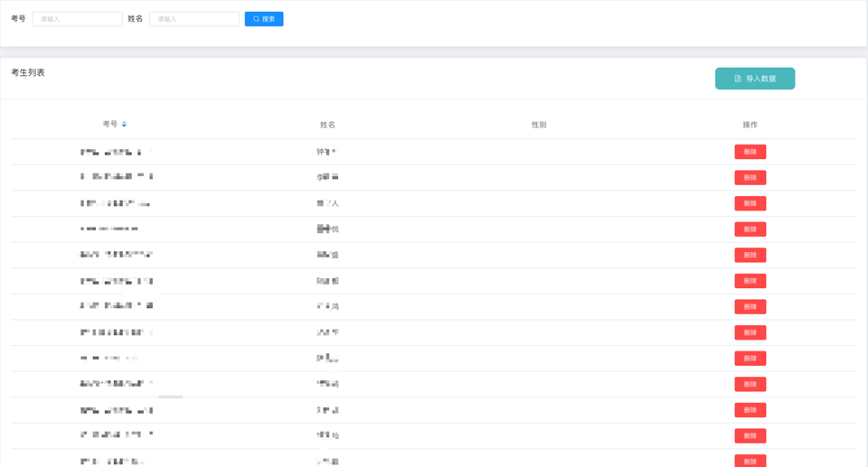Click the 操作 column header
868x467 pixels.
coord(750,125)
